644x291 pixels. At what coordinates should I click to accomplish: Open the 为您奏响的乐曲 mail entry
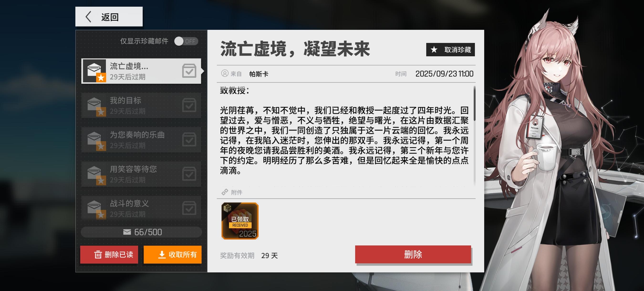pyautogui.click(x=141, y=140)
